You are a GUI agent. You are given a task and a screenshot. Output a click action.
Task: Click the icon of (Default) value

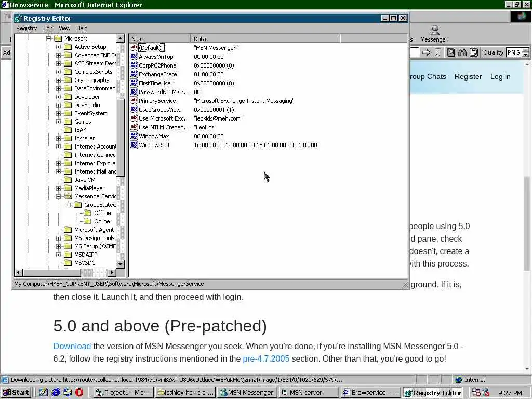(134, 47)
